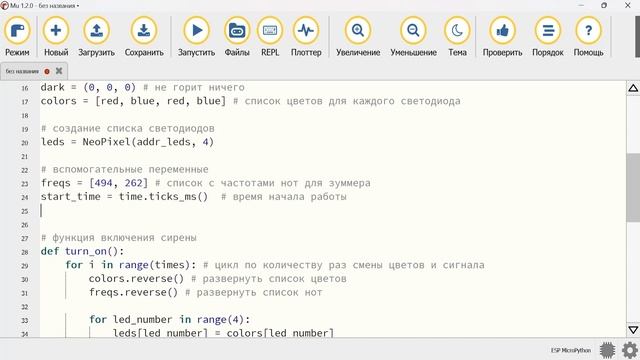
Task: Click the 'leds = NeoPixel(addr_leds, 4)' line
Action: tap(127, 142)
